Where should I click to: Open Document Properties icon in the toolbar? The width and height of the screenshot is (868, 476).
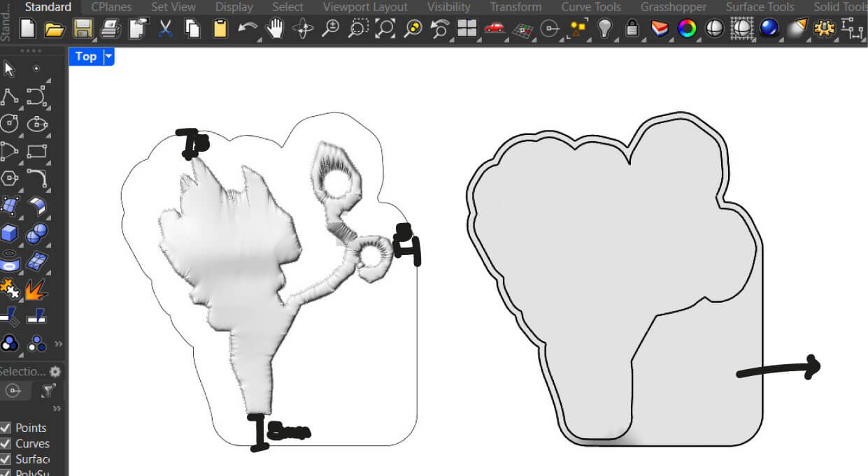pos(137,29)
